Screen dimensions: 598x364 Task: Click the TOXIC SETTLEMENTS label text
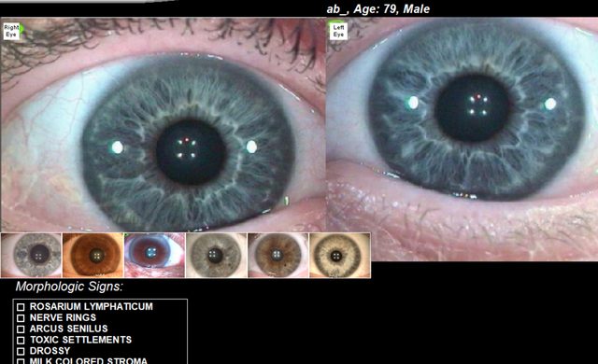pos(80,340)
